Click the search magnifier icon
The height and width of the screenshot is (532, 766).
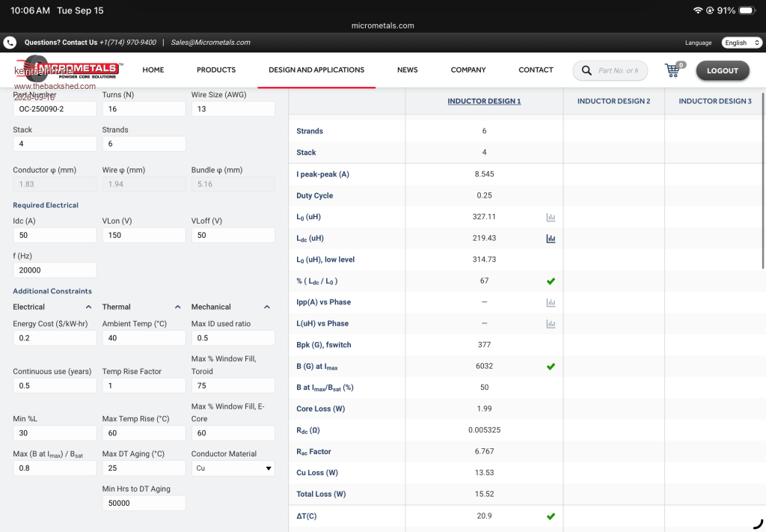(x=586, y=70)
